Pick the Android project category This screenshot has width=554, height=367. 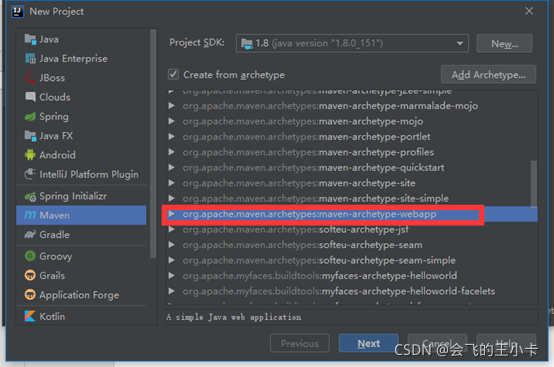click(x=81, y=155)
